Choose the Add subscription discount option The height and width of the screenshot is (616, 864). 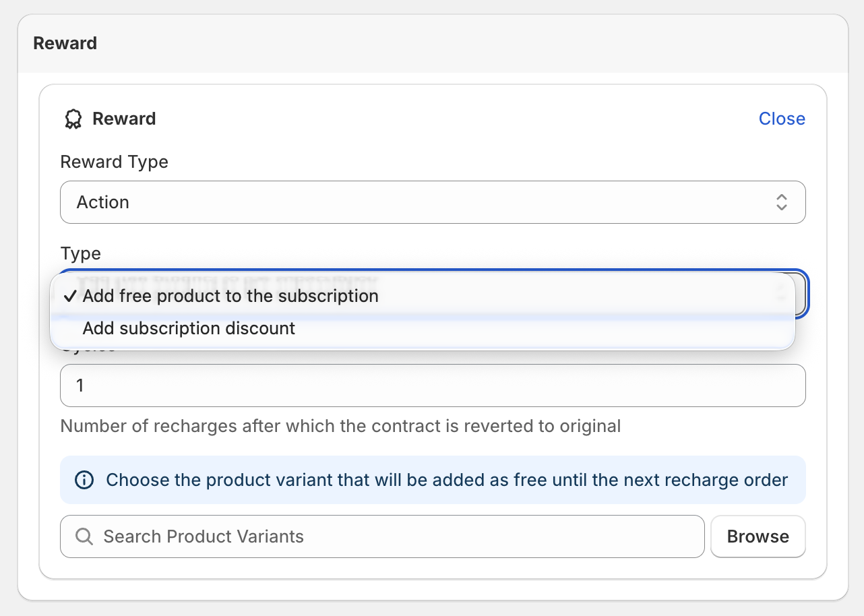click(189, 329)
